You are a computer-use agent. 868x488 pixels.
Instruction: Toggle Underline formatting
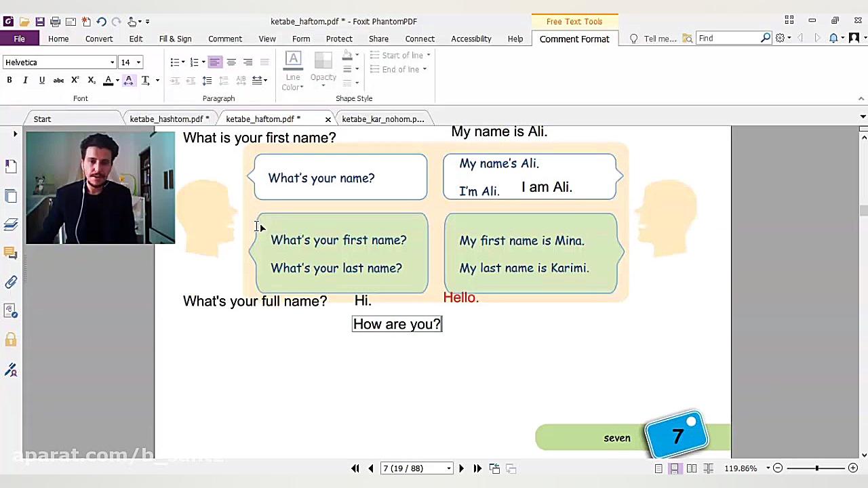pos(41,81)
